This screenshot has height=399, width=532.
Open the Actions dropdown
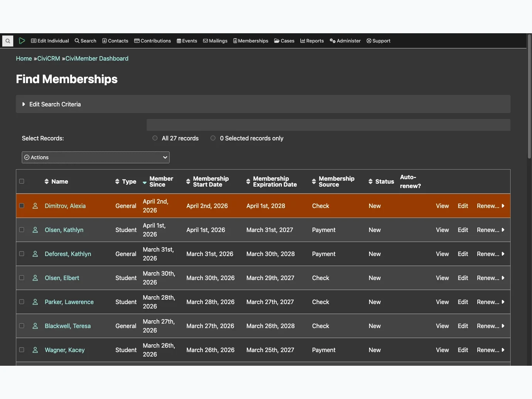pos(96,157)
